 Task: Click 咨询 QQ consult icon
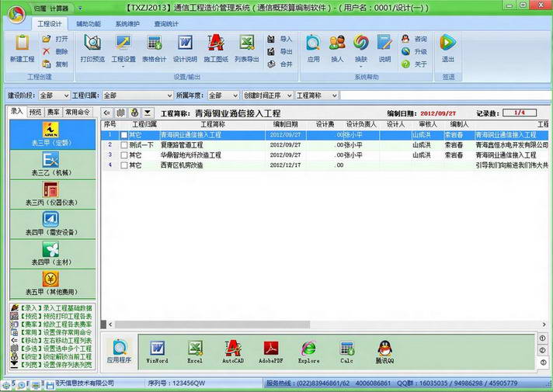click(405, 39)
